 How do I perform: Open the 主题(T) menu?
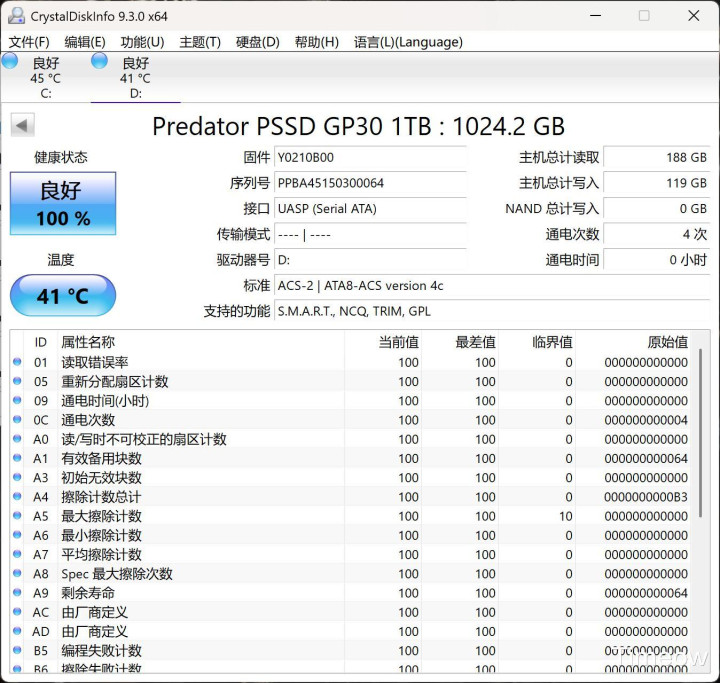pos(200,42)
